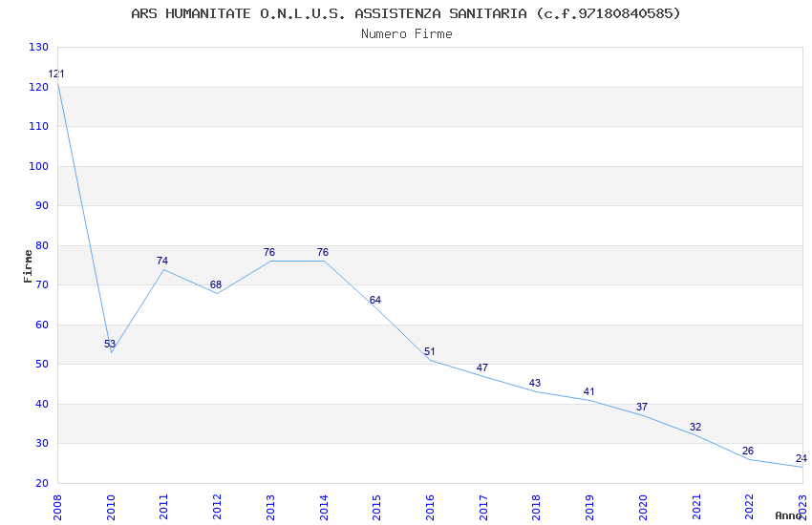This screenshot has height=525, width=812.
Task: Click x-axis year label 2022
Action: click(749, 507)
